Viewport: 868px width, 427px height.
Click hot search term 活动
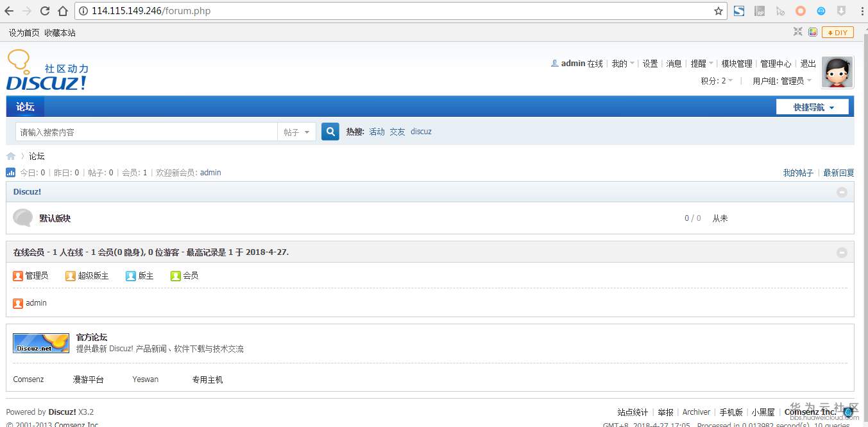[x=377, y=132]
